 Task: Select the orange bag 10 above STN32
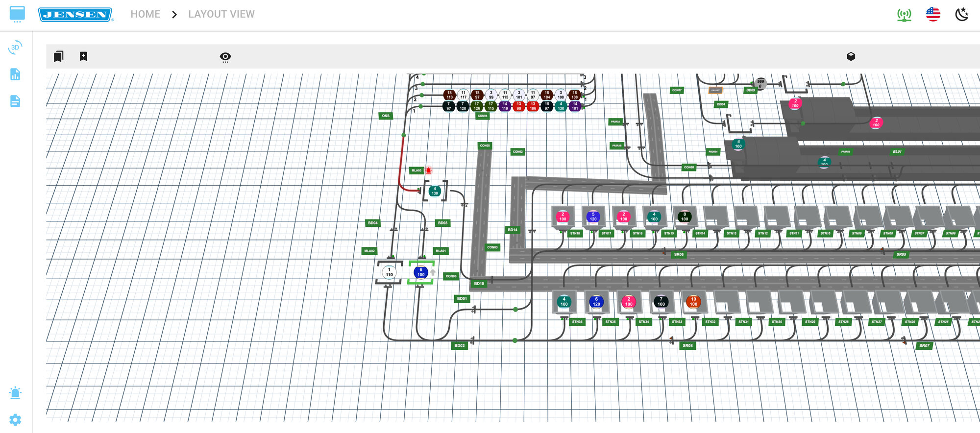click(x=693, y=302)
